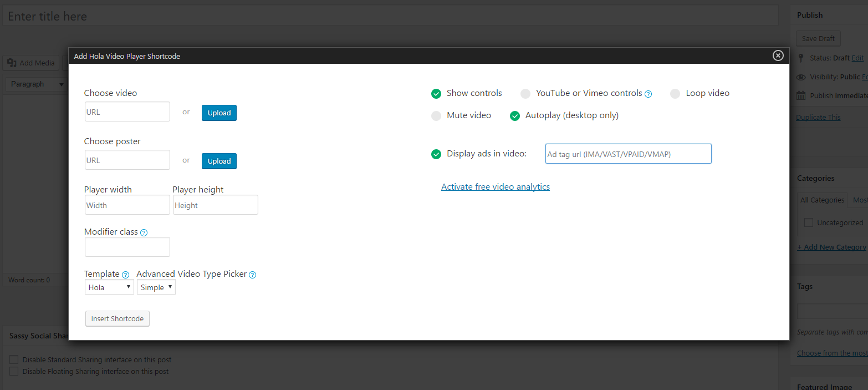Open the Template dropdown showing Hola
Image resolution: width=868 pixels, height=390 pixels.
[x=109, y=287]
